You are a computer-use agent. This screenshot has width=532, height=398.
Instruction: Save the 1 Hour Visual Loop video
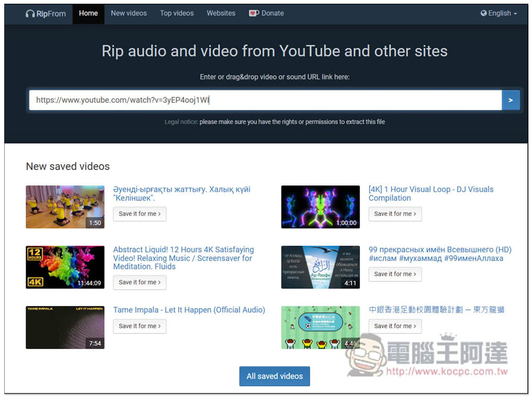(395, 214)
